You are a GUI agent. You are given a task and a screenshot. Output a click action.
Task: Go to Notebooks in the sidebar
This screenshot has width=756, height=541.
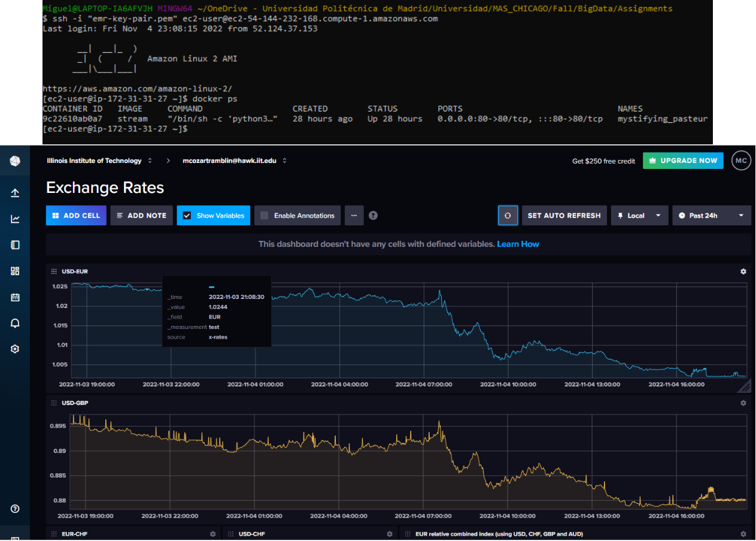15,245
